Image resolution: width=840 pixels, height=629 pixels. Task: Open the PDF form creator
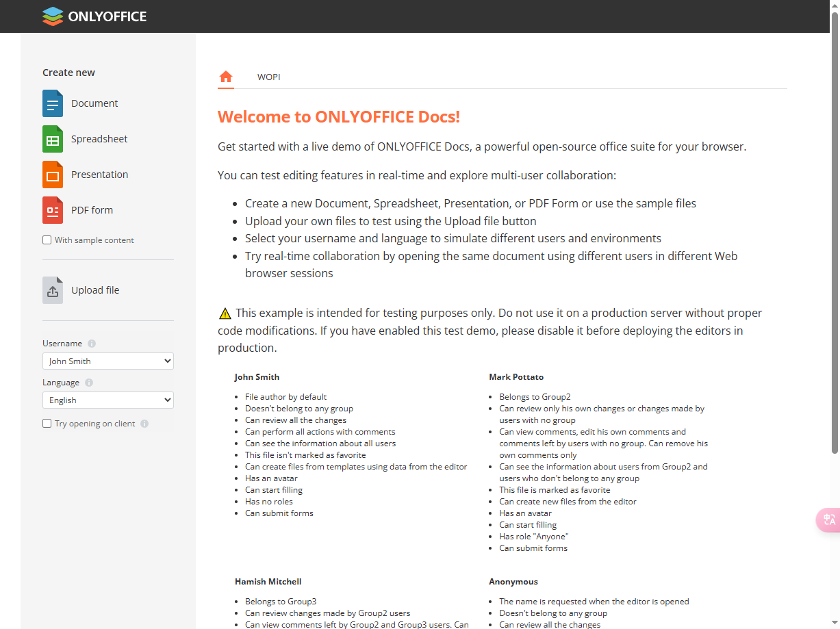(92, 209)
